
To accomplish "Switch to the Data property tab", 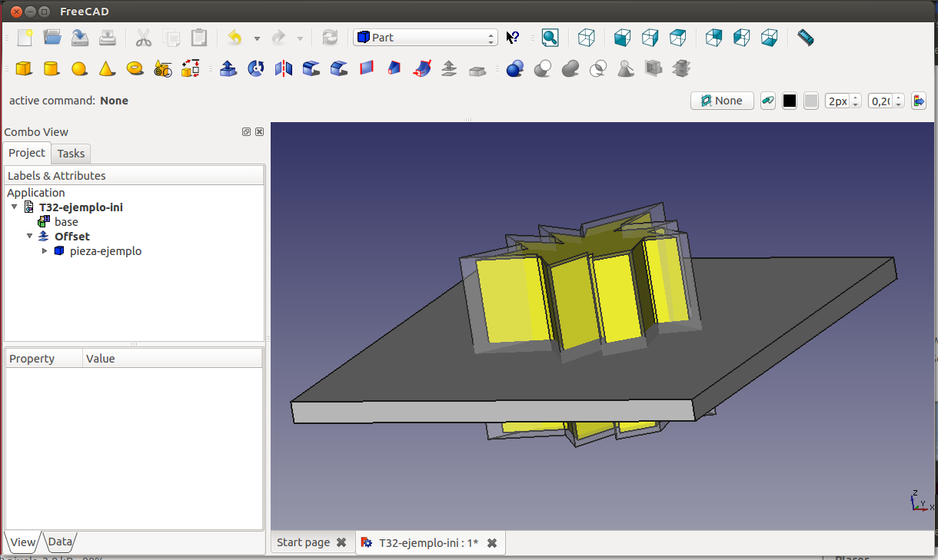I will coord(60,542).
